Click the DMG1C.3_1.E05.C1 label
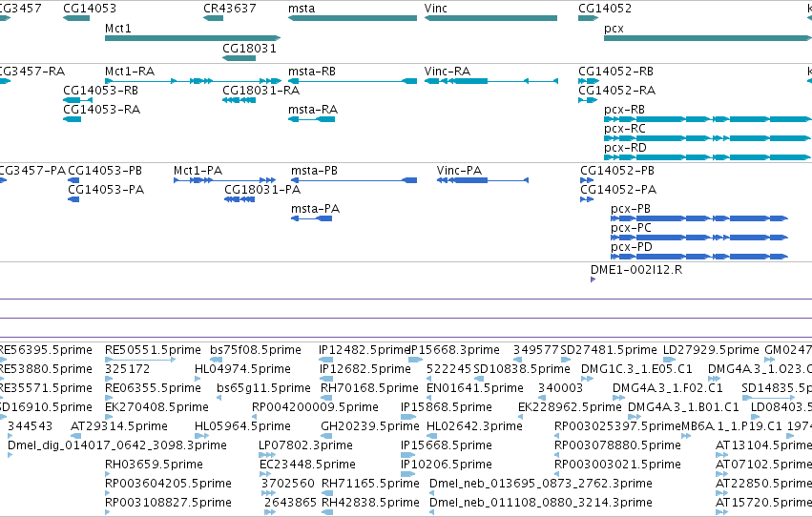The width and height of the screenshot is (812, 517). click(x=636, y=368)
